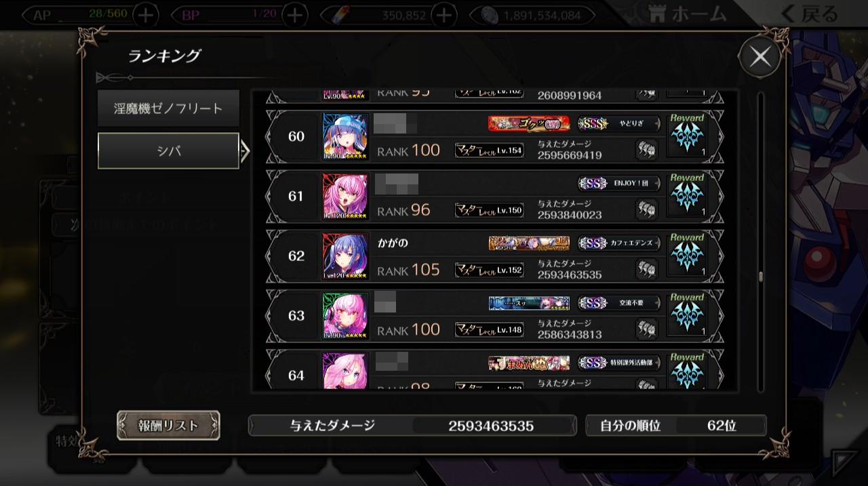Image resolution: width=868 pixels, height=486 pixels.
Task: Add AP with the plus icon
Action: pyautogui.click(x=146, y=15)
